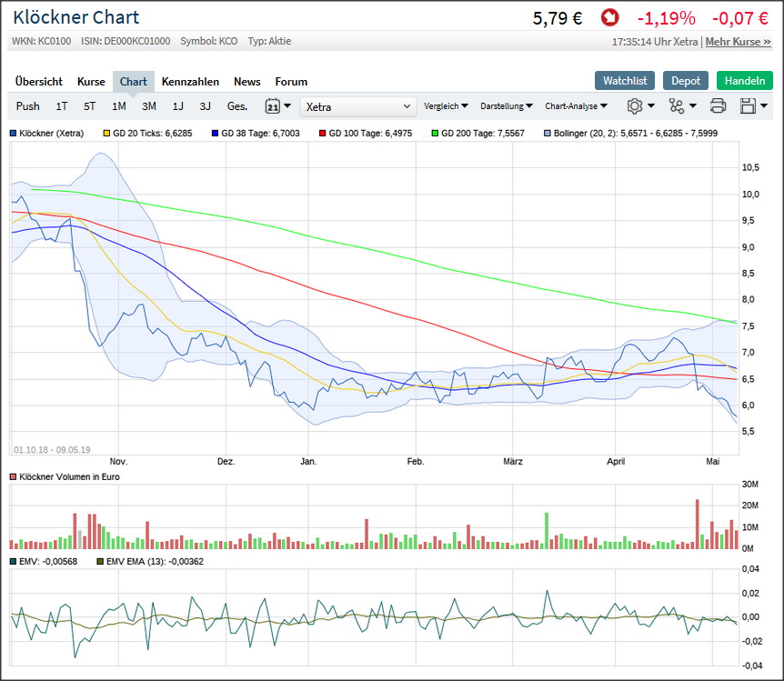Image resolution: width=784 pixels, height=681 pixels.
Task: Switch to the Kurse tab
Action: [91, 82]
